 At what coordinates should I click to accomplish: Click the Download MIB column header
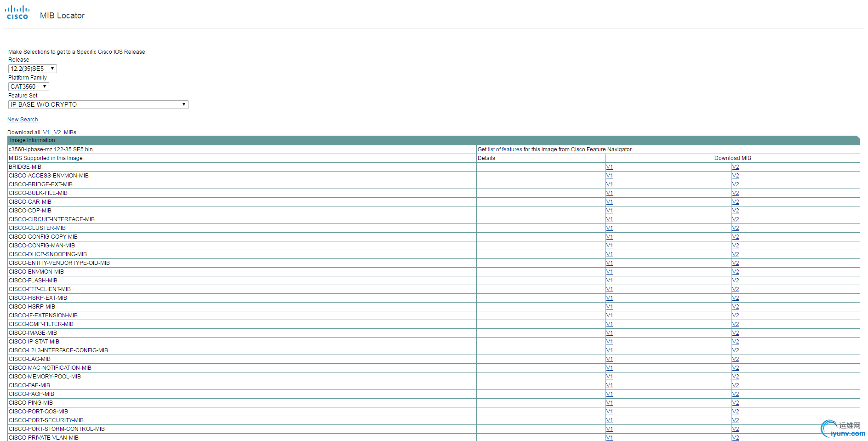pyautogui.click(x=732, y=158)
